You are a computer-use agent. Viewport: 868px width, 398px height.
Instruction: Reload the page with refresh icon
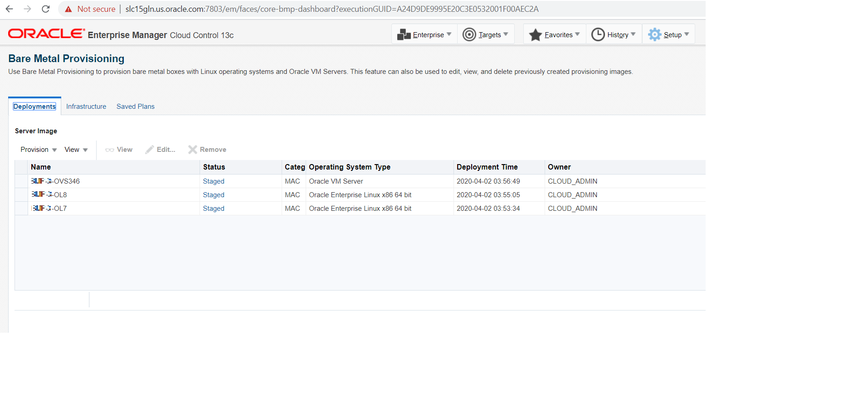[x=45, y=9]
